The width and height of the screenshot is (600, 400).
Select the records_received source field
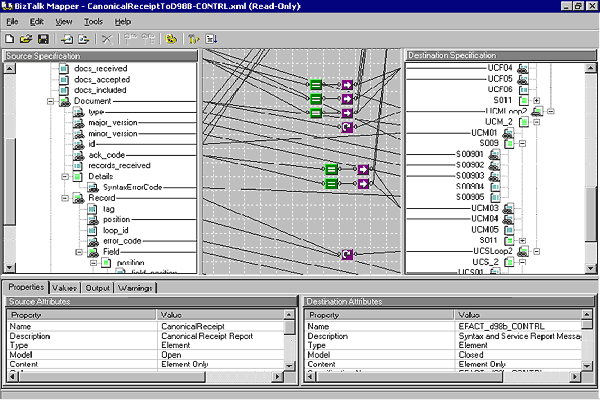click(119, 166)
